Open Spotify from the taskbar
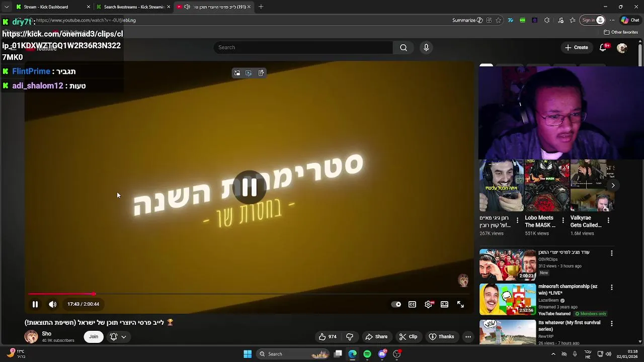 [x=367, y=354]
